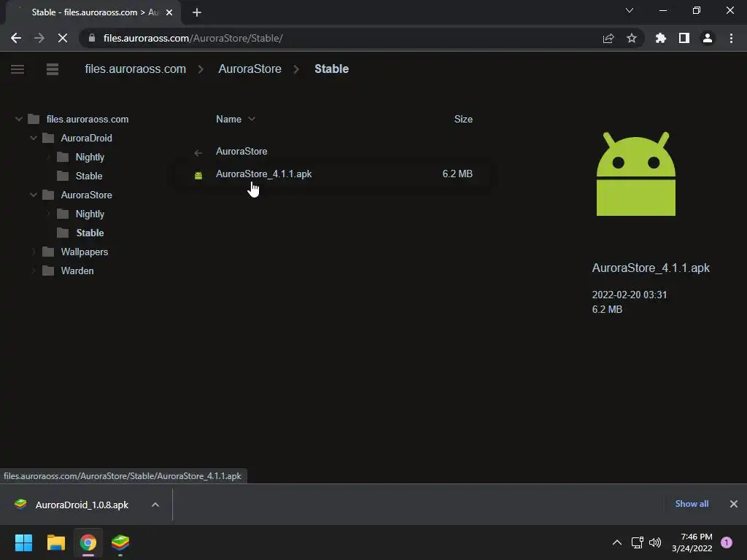Open Nightly folder under AuroraStore
Image resolution: width=747 pixels, height=560 pixels.
[x=90, y=214]
